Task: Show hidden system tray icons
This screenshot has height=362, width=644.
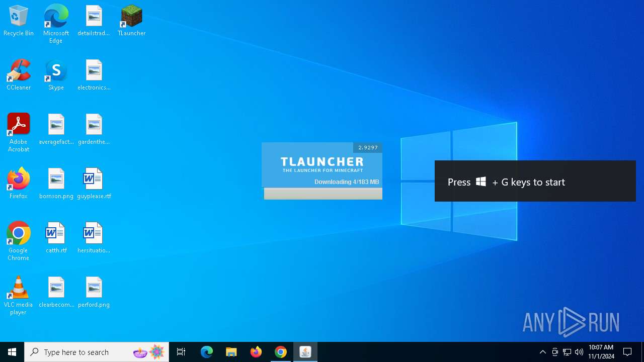Action: tap(542, 352)
